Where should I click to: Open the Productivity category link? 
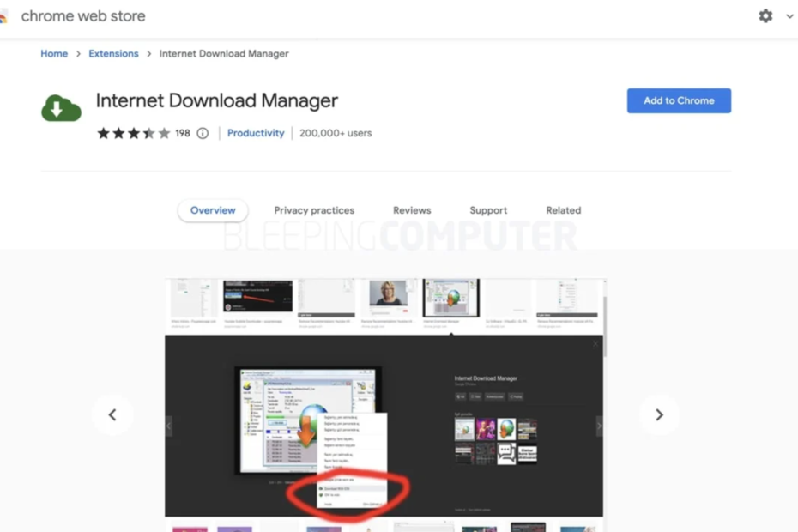click(256, 133)
